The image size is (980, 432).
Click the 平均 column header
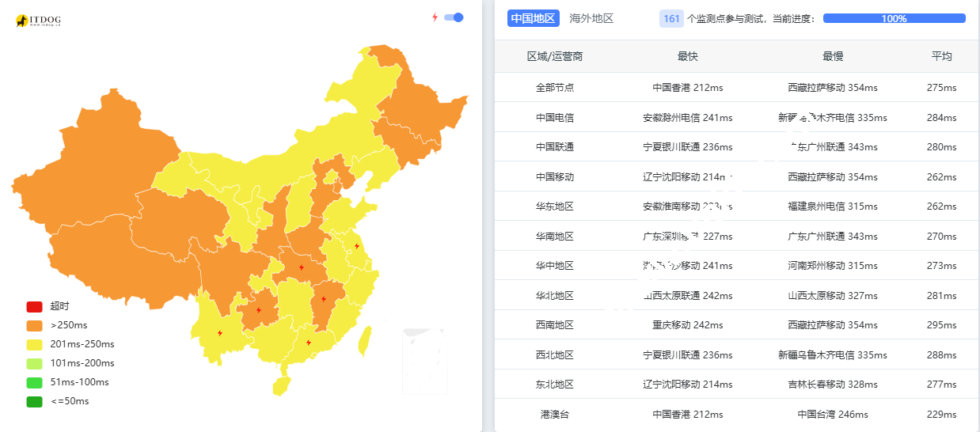tap(941, 56)
